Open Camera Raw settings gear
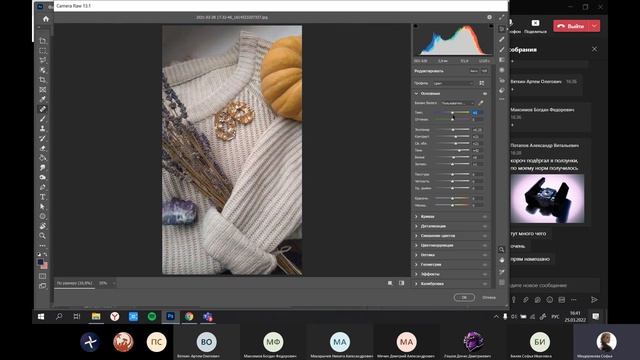The image size is (640, 360). coord(489,17)
